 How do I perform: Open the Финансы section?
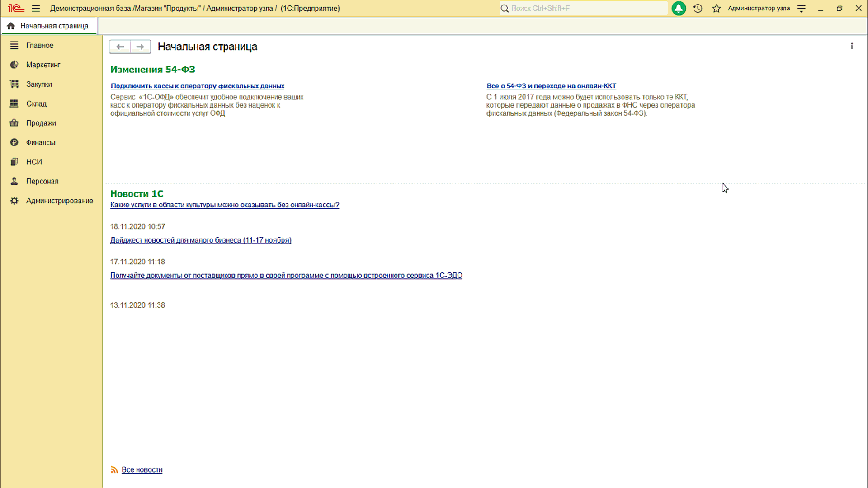(41, 142)
